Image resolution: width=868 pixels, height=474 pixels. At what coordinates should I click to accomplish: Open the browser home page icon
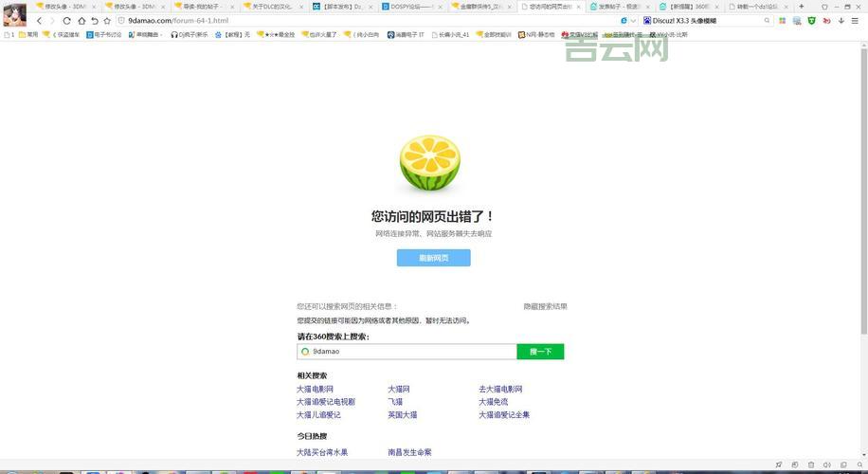(x=81, y=21)
